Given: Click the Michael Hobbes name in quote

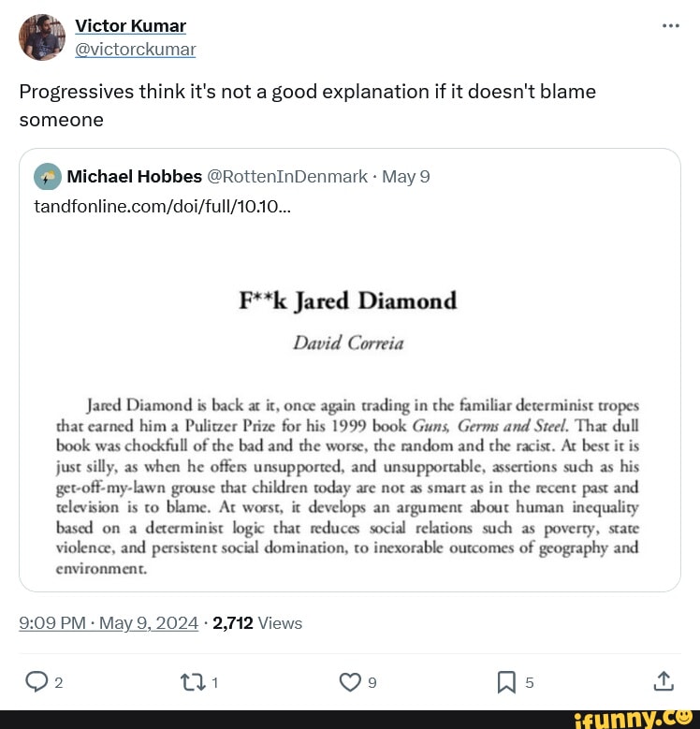Looking at the screenshot, I should click(x=135, y=176).
